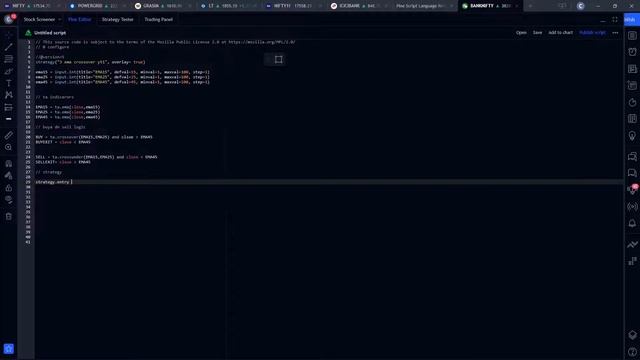640x360 pixels.
Task: Open the Fibonacci tools in left toolbar
Action: (9, 59)
